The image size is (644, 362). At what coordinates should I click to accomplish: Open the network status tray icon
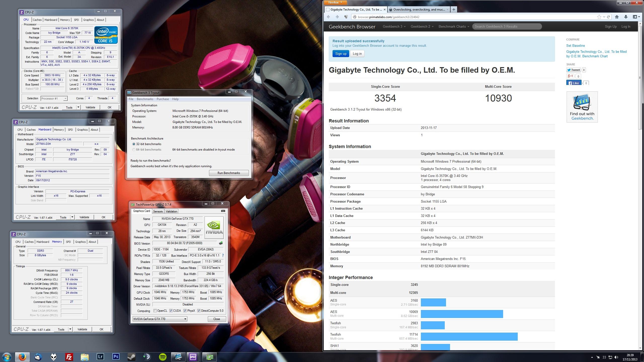pos(610,357)
